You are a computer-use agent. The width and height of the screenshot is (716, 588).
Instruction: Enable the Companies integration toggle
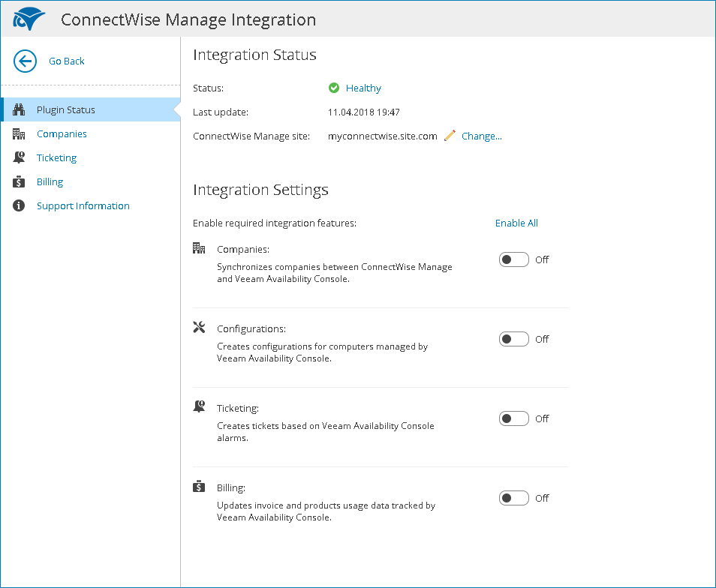[514, 259]
